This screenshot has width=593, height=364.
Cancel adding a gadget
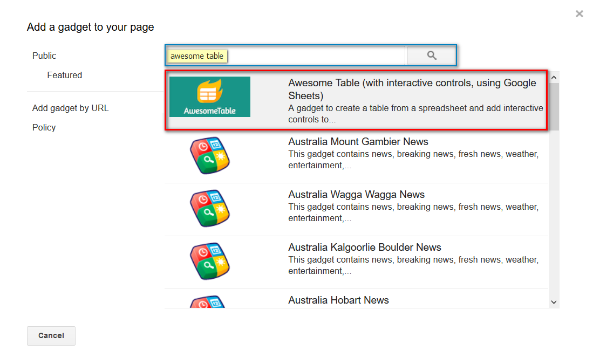[51, 335]
